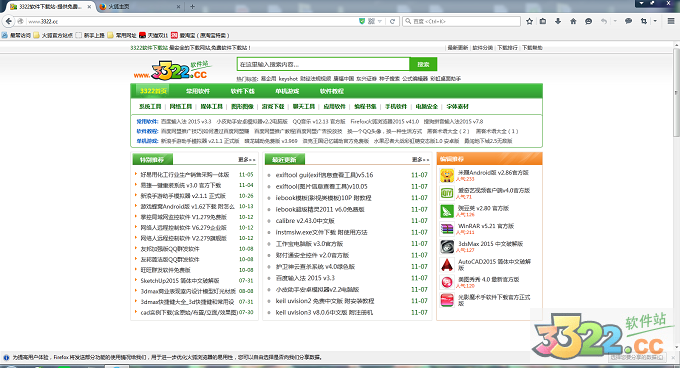680x368 pixels.
Task: Reload the page with the refresh icon
Action: coord(392,21)
